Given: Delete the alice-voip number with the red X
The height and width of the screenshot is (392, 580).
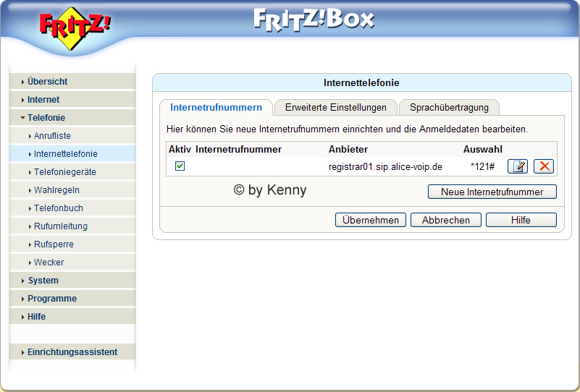Looking at the screenshot, I should click(544, 166).
